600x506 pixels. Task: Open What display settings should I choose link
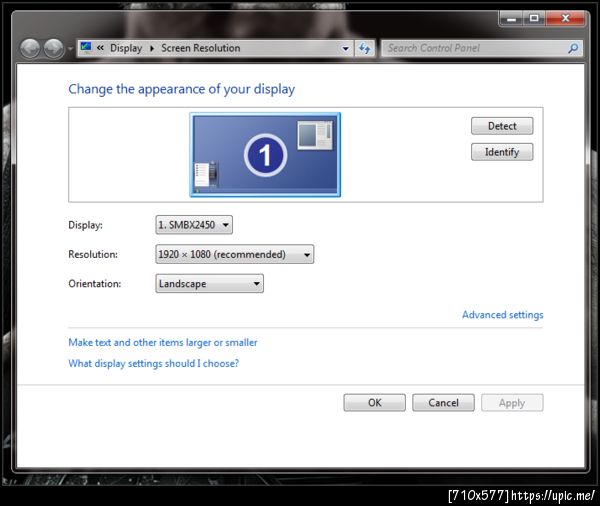tap(153, 363)
